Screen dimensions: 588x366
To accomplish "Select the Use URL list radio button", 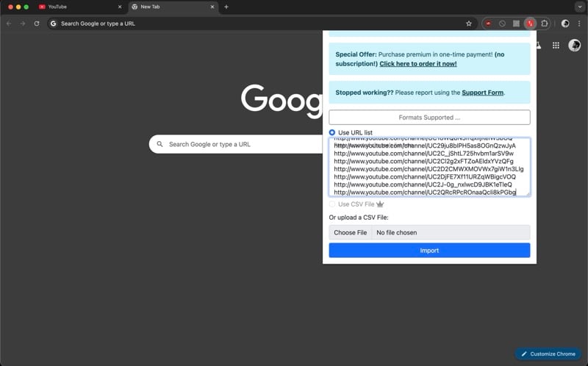I will point(332,132).
